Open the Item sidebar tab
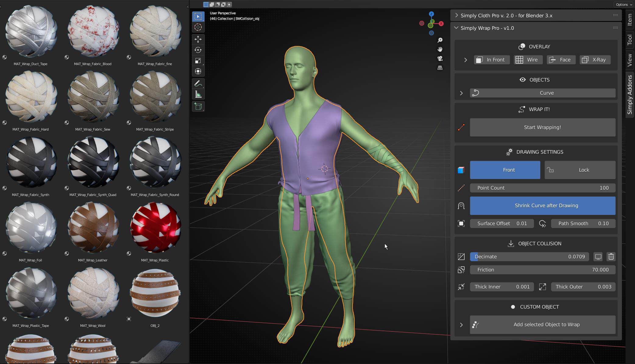The height and width of the screenshot is (364, 635). [x=630, y=20]
